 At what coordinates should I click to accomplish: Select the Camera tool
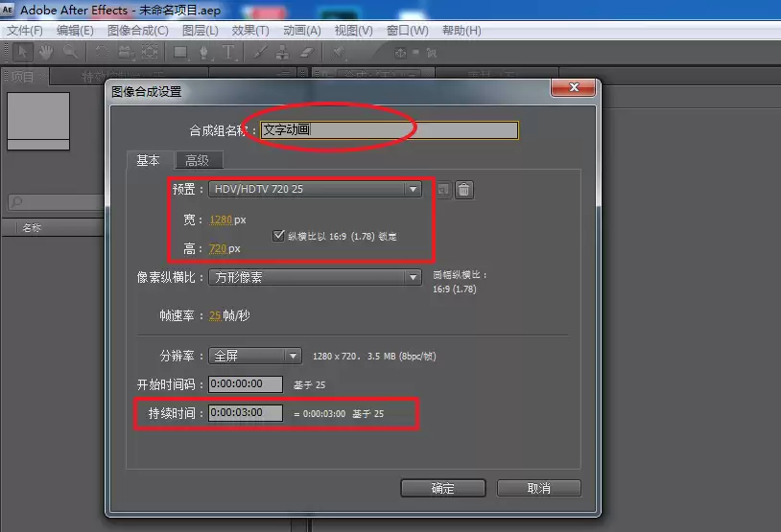126,52
